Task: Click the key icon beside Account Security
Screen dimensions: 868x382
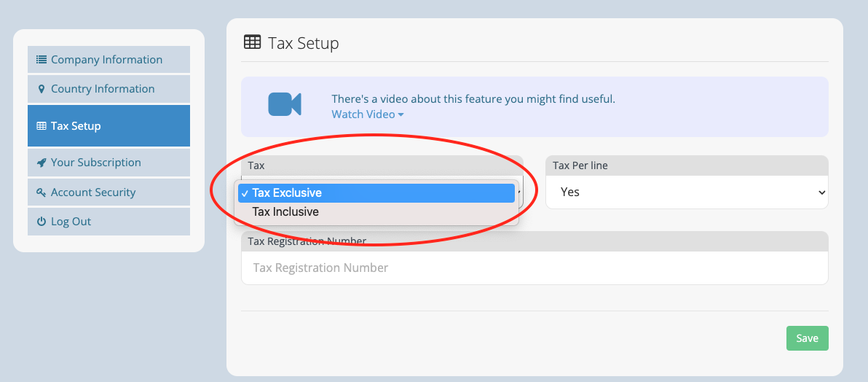Action: click(x=42, y=192)
